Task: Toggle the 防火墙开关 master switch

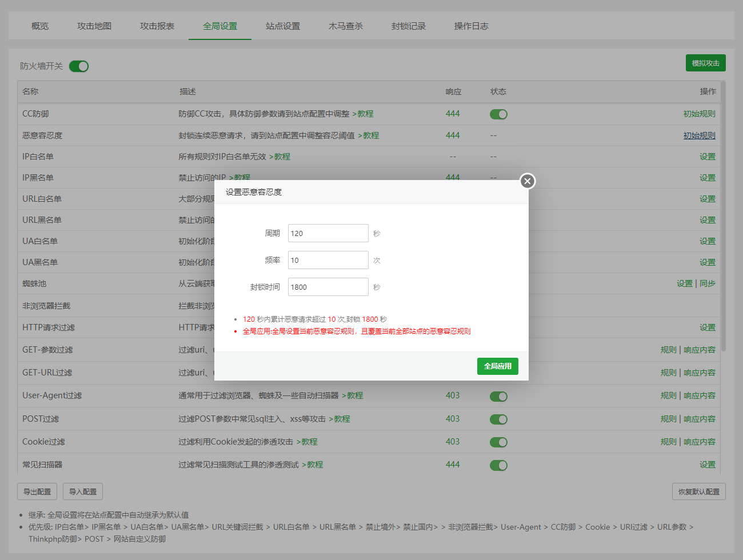Action: (x=79, y=66)
